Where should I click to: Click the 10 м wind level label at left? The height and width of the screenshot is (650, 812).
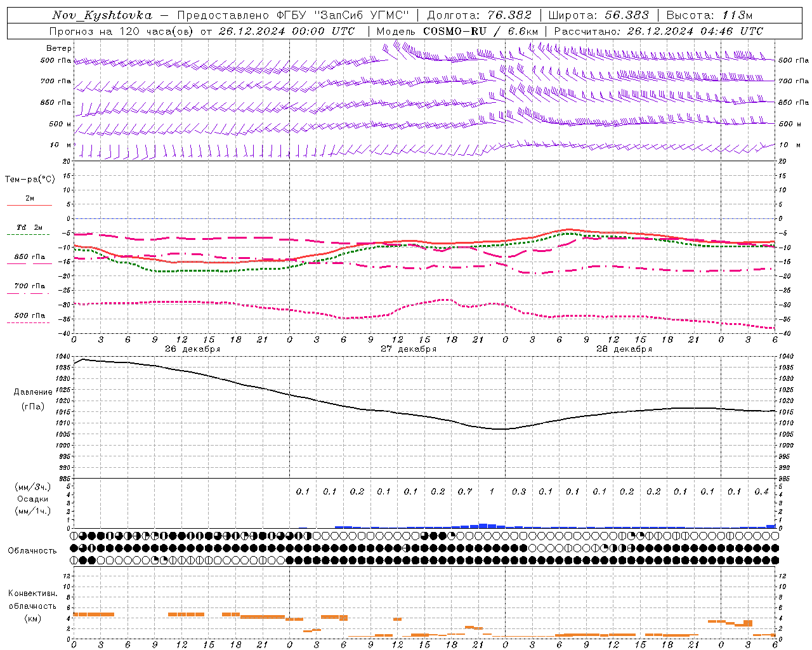pyautogui.click(x=60, y=145)
